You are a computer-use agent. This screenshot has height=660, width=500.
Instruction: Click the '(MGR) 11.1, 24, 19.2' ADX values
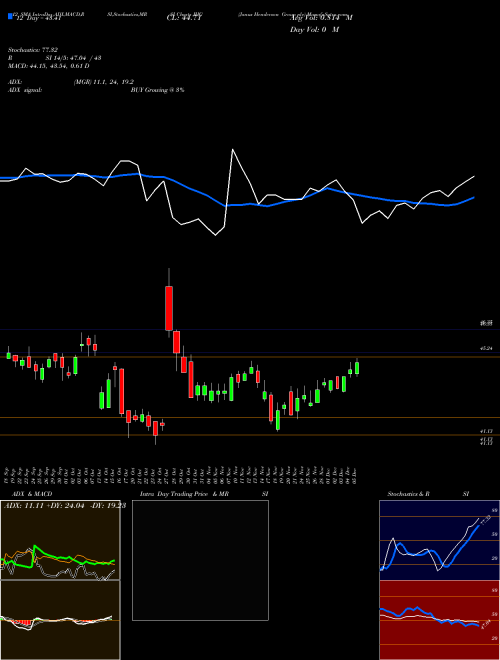point(104,82)
